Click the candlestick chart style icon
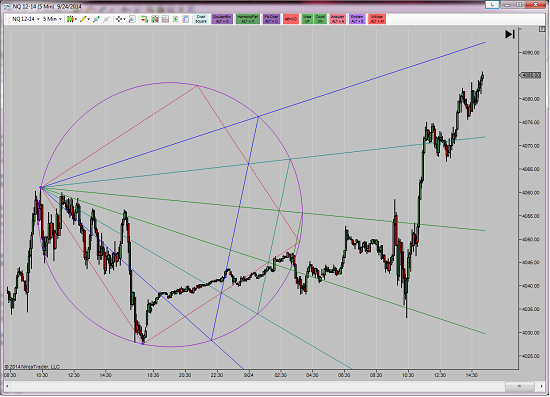Image resolution: width=550 pixels, height=397 pixels. (70, 19)
